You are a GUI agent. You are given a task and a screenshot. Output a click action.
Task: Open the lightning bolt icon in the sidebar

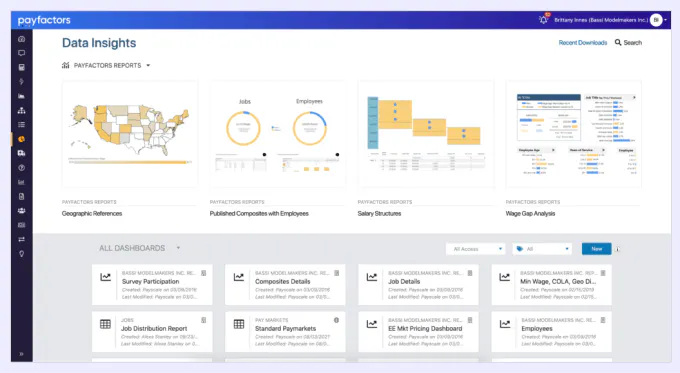(x=21, y=82)
